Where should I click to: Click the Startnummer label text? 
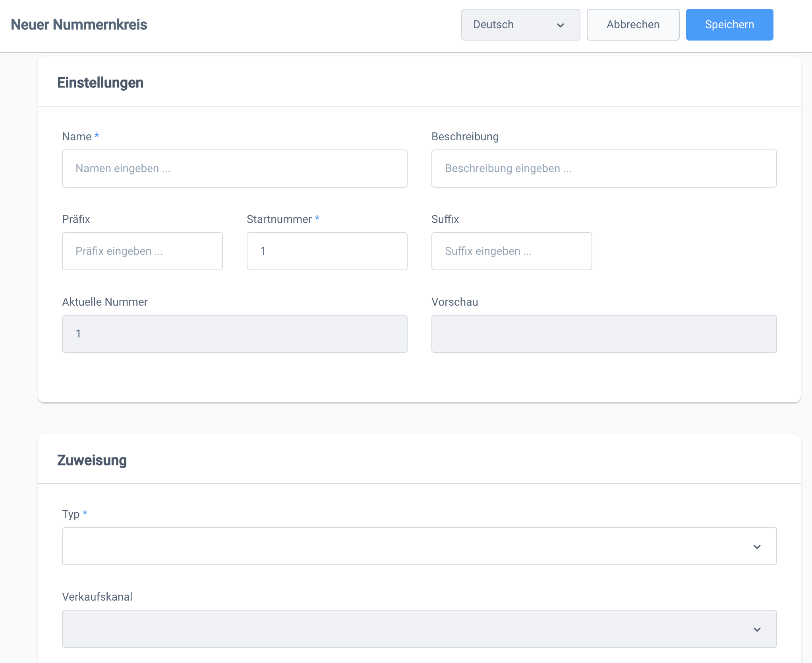pos(279,219)
